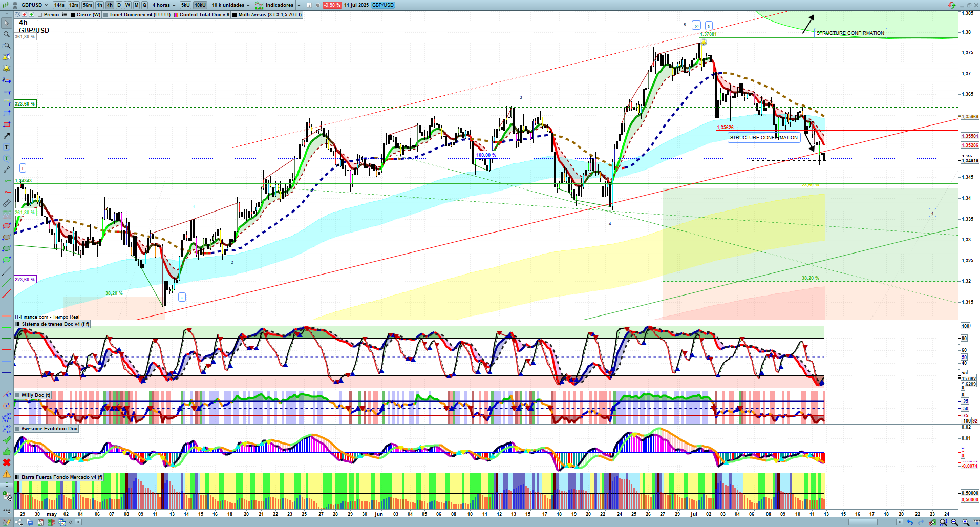Image resolution: width=980 pixels, height=527 pixels.
Task: Select the arrow cursor tool
Action: pos(7,23)
